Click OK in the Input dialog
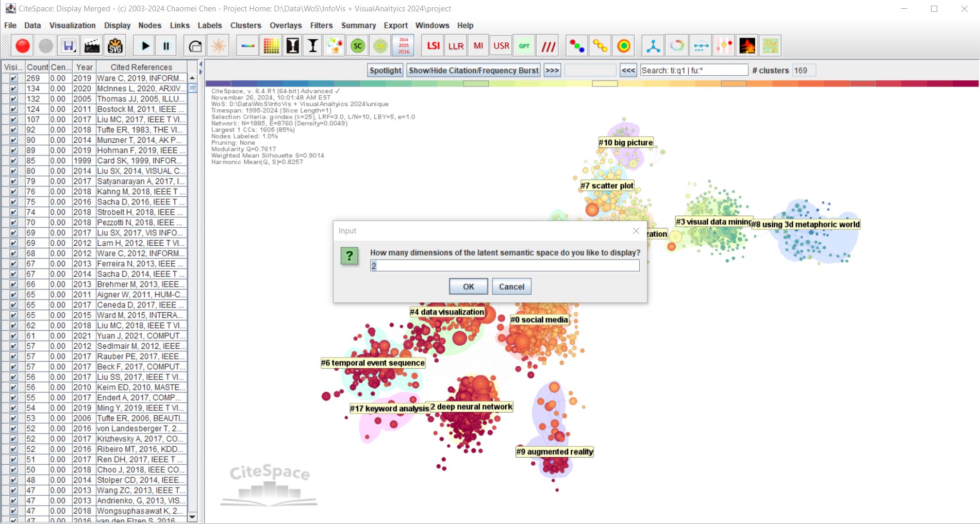The height and width of the screenshot is (524, 980). 468,286
